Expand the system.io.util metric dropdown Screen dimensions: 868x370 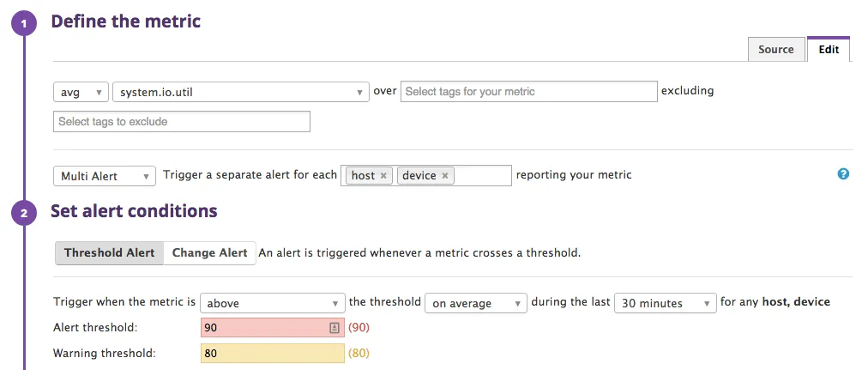point(240,92)
